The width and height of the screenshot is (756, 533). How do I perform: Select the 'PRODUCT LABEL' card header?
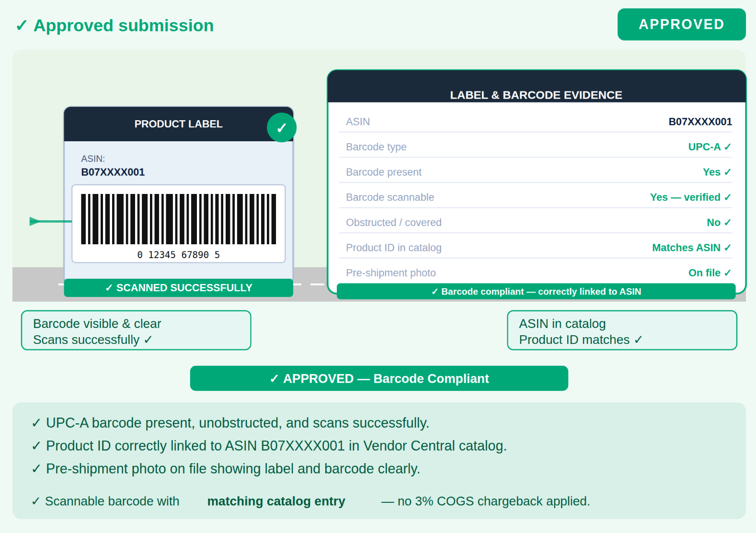(179, 124)
